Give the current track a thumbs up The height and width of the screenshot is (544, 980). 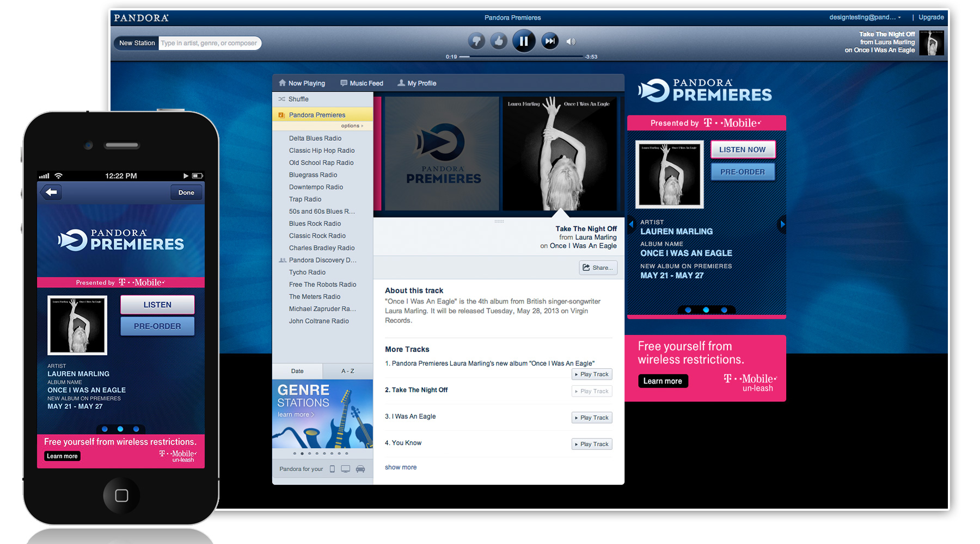[x=499, y=41]
